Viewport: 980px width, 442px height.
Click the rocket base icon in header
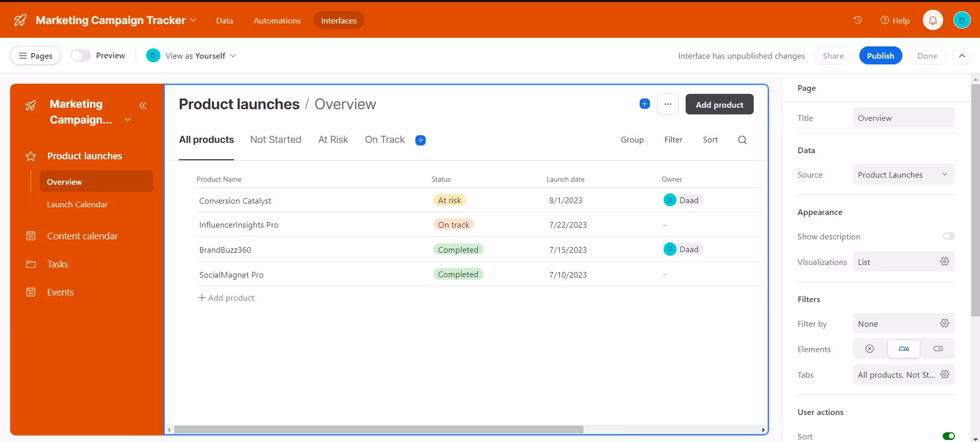tap(20, 20)
